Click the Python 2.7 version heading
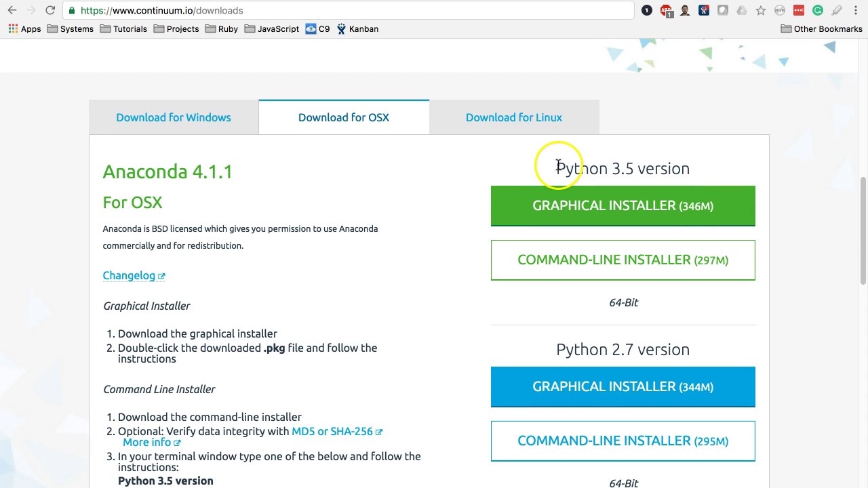Viewport: 868px width, 488px height. pyautogui.click(x=623, y=349)
